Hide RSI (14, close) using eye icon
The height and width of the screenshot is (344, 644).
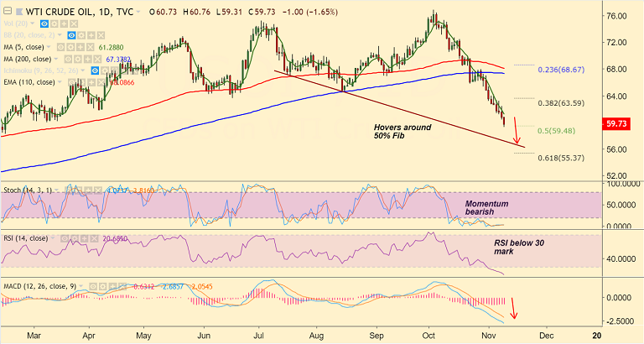tap(65, 238)
